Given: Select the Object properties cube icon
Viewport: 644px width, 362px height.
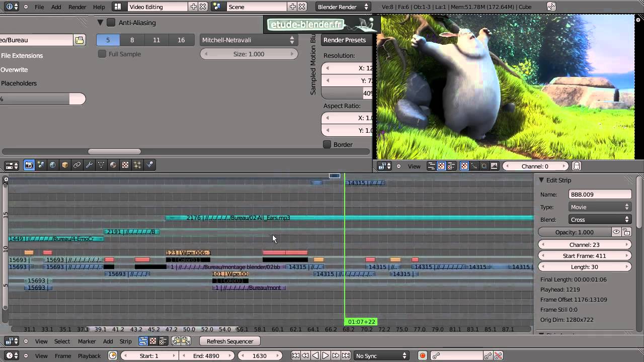Looking at the screenshot, I should [65, 165].
